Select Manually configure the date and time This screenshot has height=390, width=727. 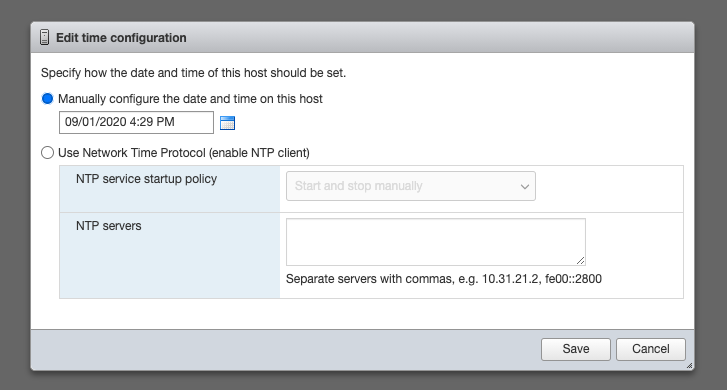click(47, 99)
